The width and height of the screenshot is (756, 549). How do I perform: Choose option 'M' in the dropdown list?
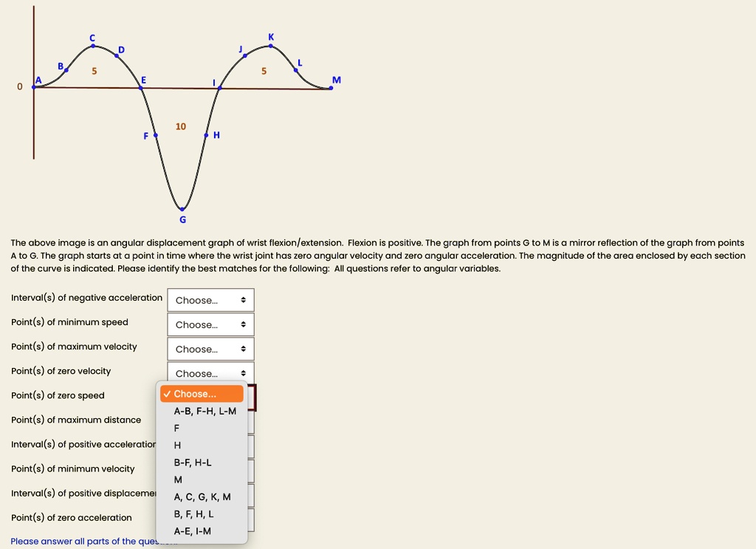(202, 480)
